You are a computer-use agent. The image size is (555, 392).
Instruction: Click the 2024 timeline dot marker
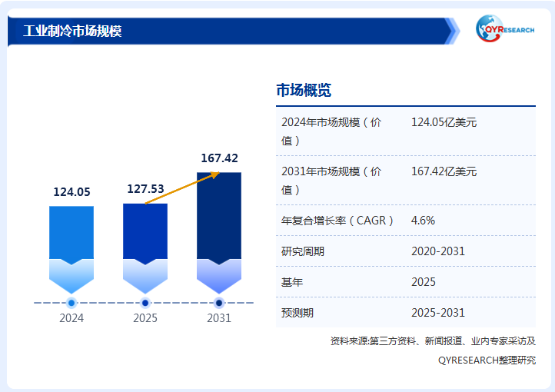pyautogui.click(x=71, y=303)
